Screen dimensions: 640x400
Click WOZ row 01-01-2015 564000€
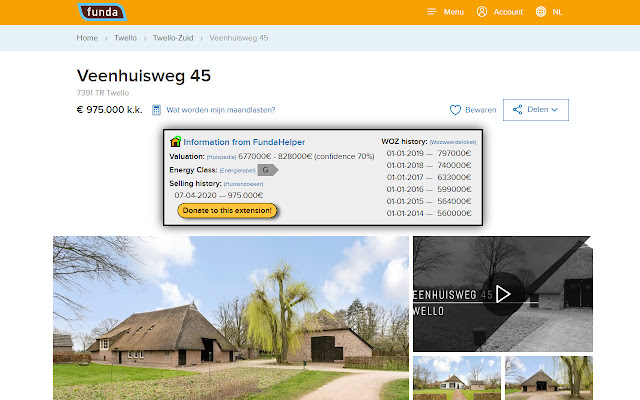pos(429,201)
